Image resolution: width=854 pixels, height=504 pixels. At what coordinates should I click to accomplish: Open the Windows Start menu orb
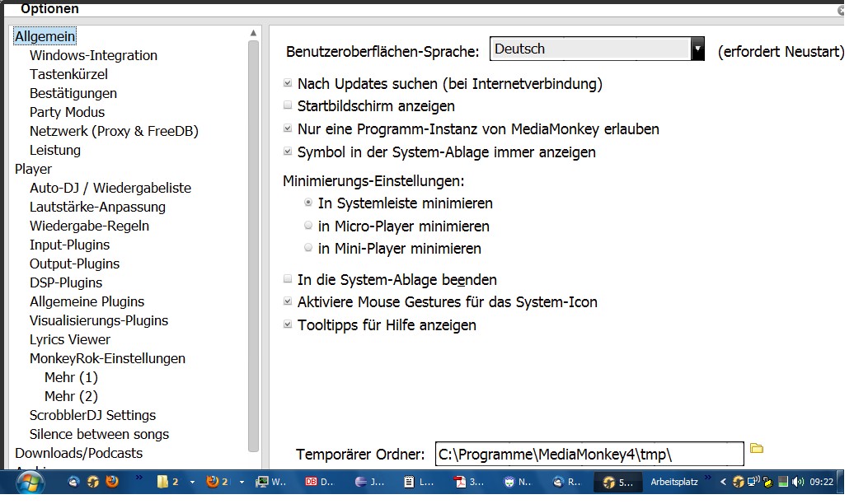pos(30,483)
